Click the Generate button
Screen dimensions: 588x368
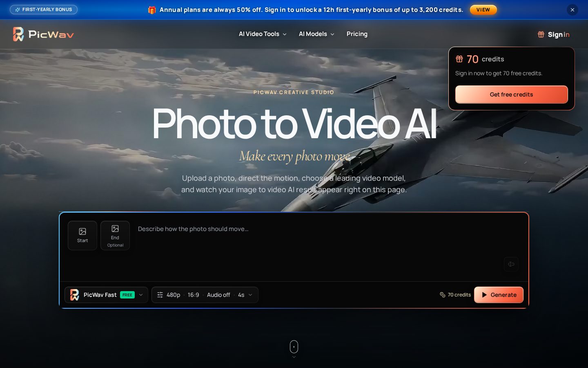pyautogui.click(x=499, y=295)
